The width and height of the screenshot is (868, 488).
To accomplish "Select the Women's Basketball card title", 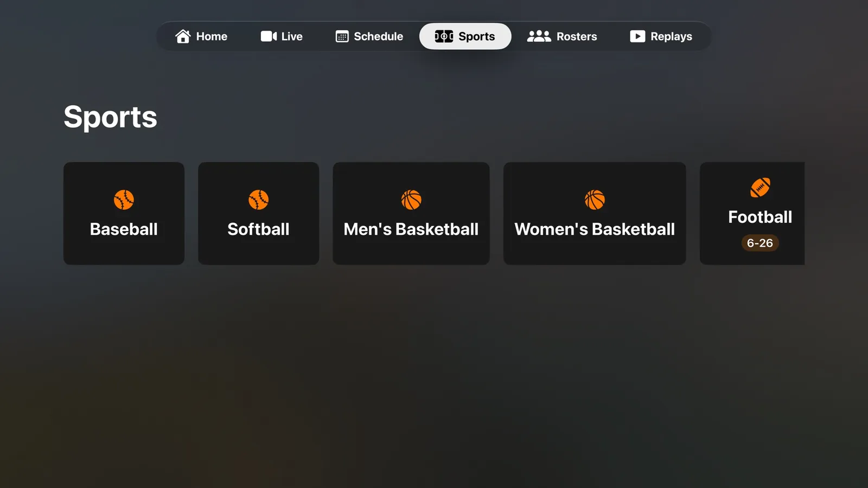I will [595, 229].
